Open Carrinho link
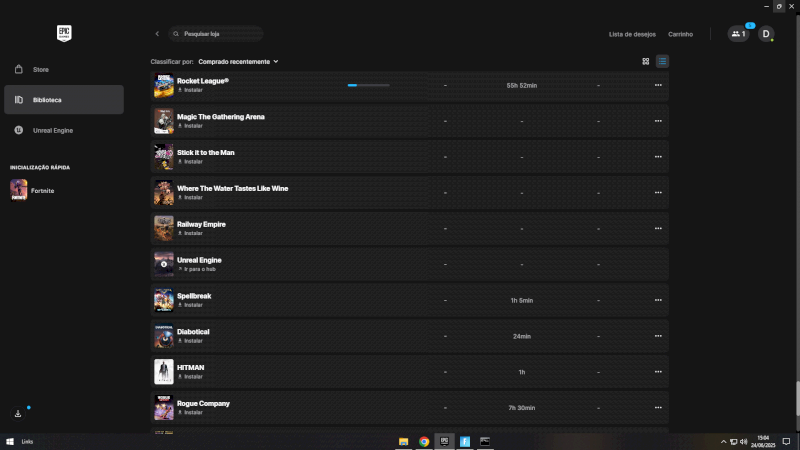Image resolution: width=800 pixels, height=450 pixels. [680, 34]
